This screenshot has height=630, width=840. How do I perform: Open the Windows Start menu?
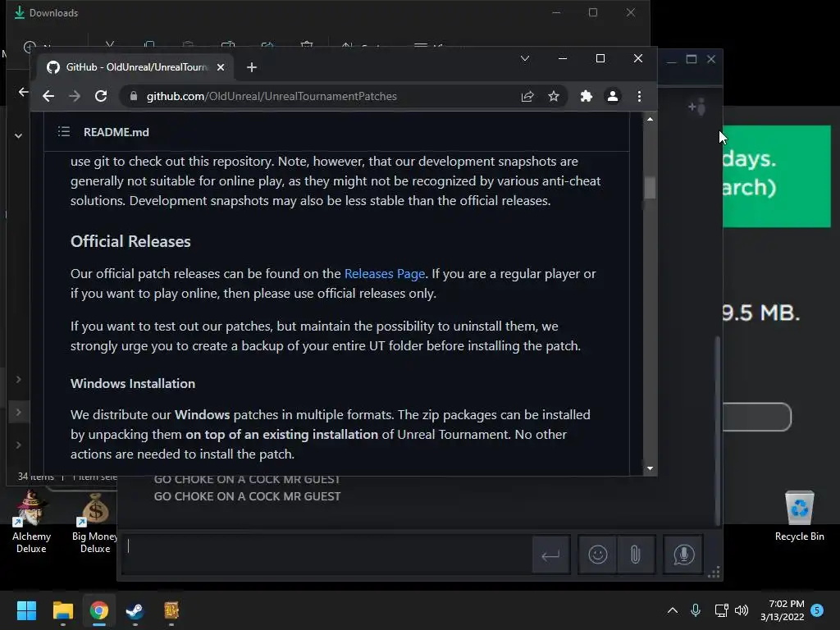tap(26, 610)
